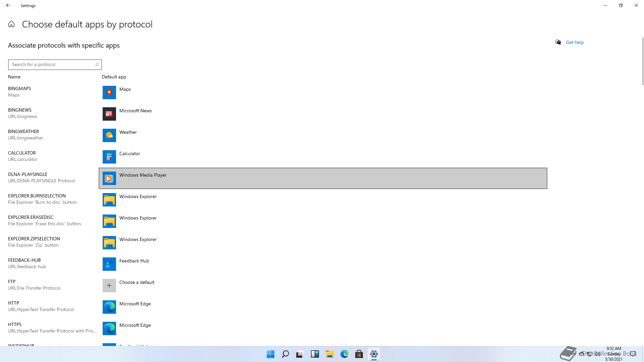The image size is (644, 362).
Task: Click Microsoft Edge icon for HTTP protocol
Action: 109,307
